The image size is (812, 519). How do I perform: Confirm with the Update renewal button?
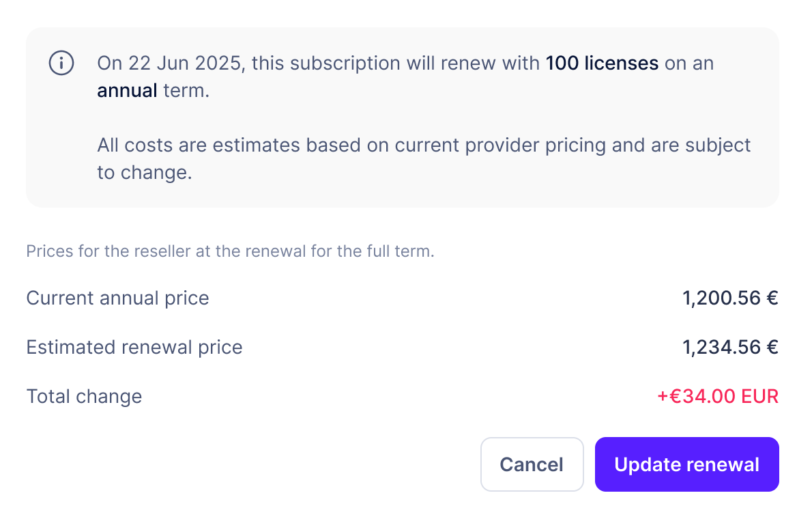(x=686, y=464)
